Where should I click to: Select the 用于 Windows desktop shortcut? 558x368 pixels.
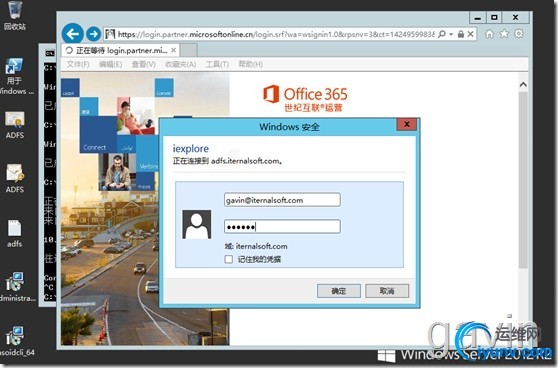15,76
